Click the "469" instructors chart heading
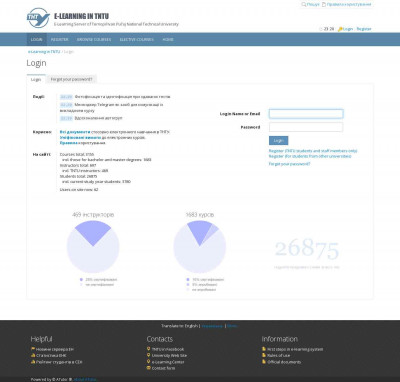 click(x=93, y=215)
